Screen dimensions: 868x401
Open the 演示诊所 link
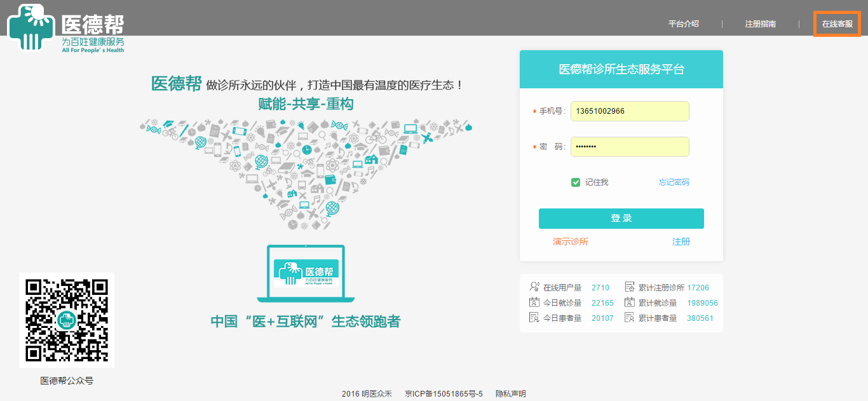pos(571,241)
